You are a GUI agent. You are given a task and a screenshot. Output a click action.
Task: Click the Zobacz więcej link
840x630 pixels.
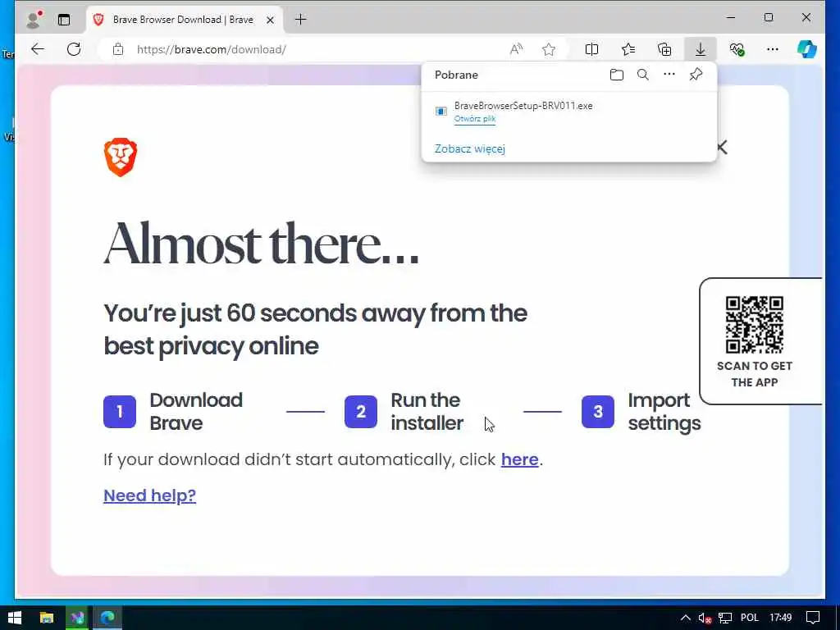[470, 148]
